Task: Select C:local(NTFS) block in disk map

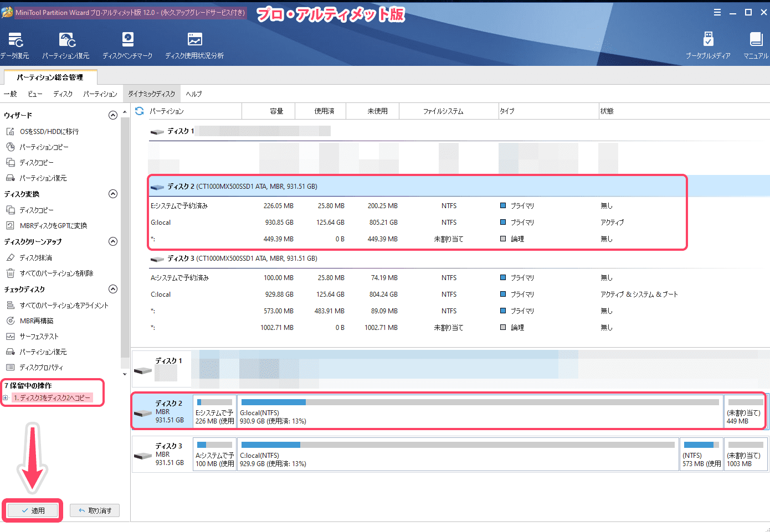Action: tap(458, 454)
